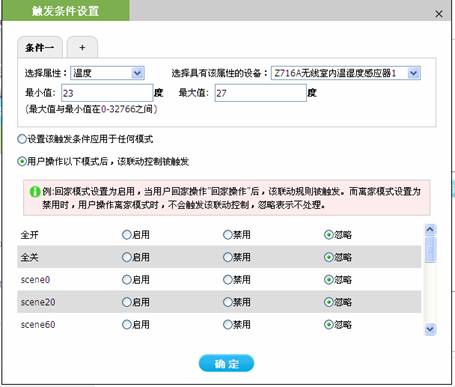Click the scene60 row label
The width and height of the screenshot is (455, 387).
38,324
